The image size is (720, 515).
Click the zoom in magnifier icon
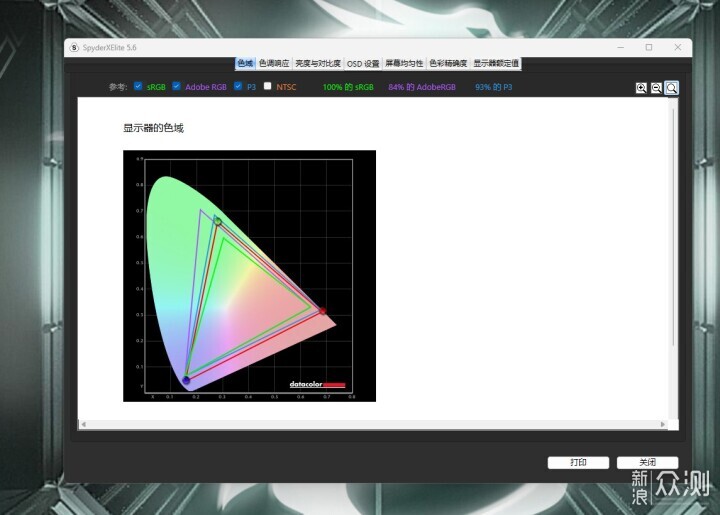tap(641, 88)
